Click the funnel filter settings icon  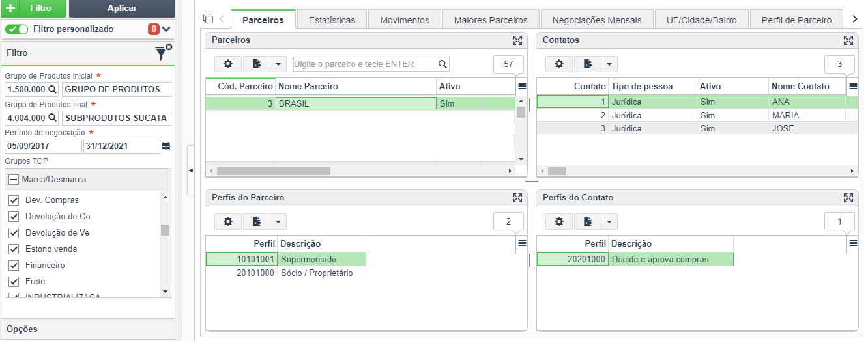tap(162, 53)
